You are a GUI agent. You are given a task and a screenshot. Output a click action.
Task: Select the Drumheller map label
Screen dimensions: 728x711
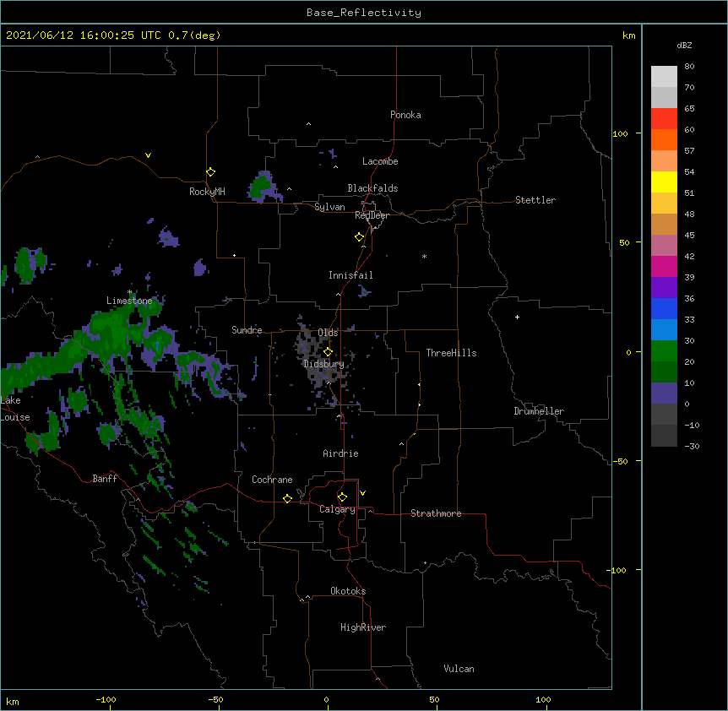[539, 411]
